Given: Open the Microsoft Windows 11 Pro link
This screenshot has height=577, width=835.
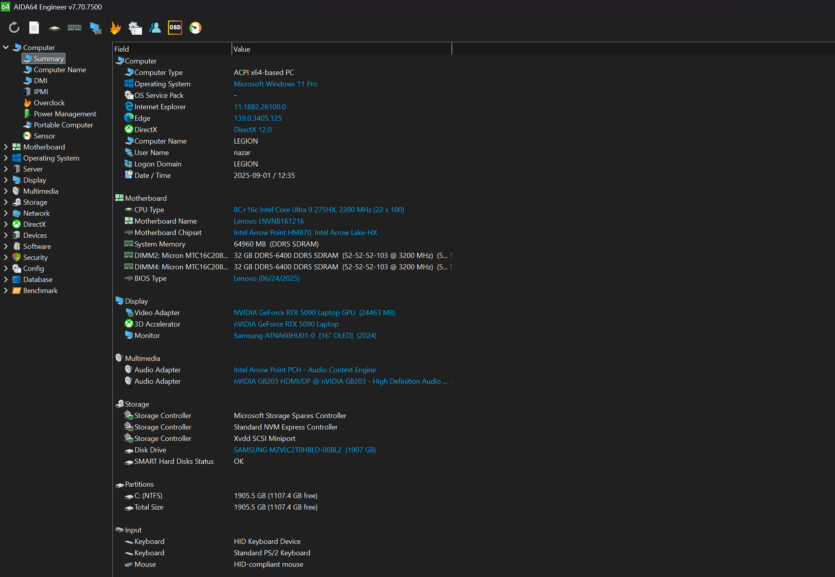Looking at the screenshot, I should 275,84.
